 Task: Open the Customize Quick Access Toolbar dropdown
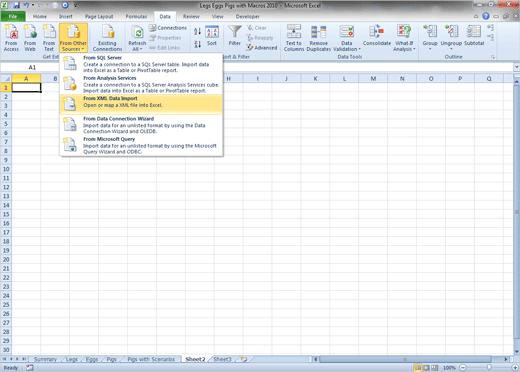pyautogui.click(x=75, y=5)
